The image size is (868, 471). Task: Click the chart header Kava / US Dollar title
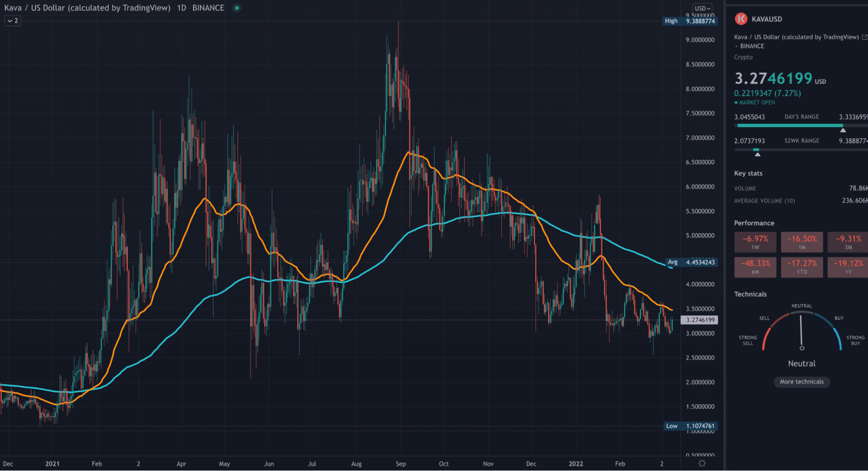coord(87,8)
